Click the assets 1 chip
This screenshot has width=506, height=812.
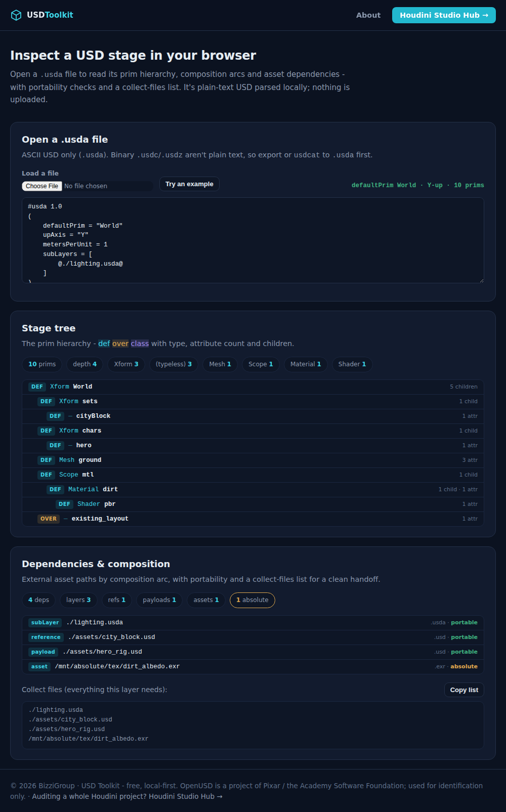(x=206, y=600)
